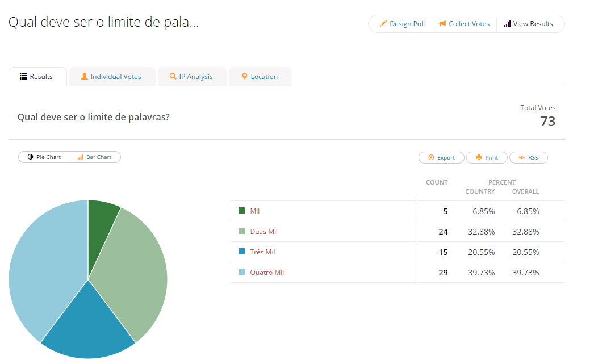Click the bar graph icon in View Results
This screenshot has height=364, width=594.
pos(507,24)
